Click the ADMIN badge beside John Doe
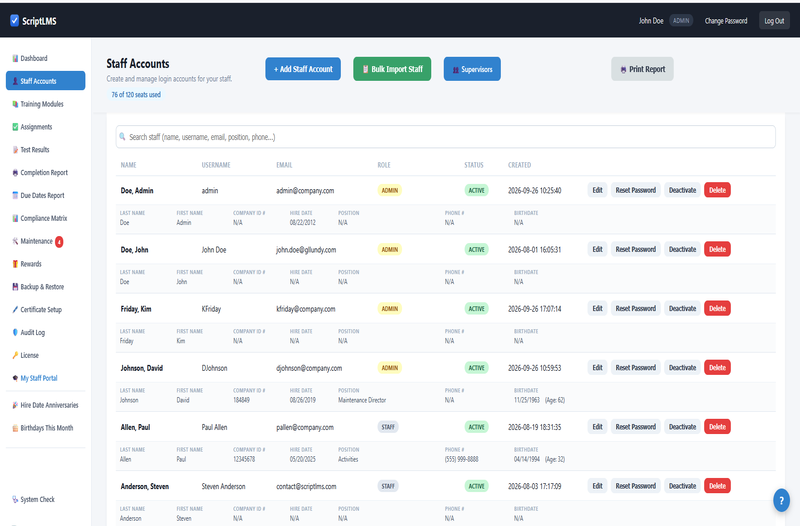 [x=681, y=20]
